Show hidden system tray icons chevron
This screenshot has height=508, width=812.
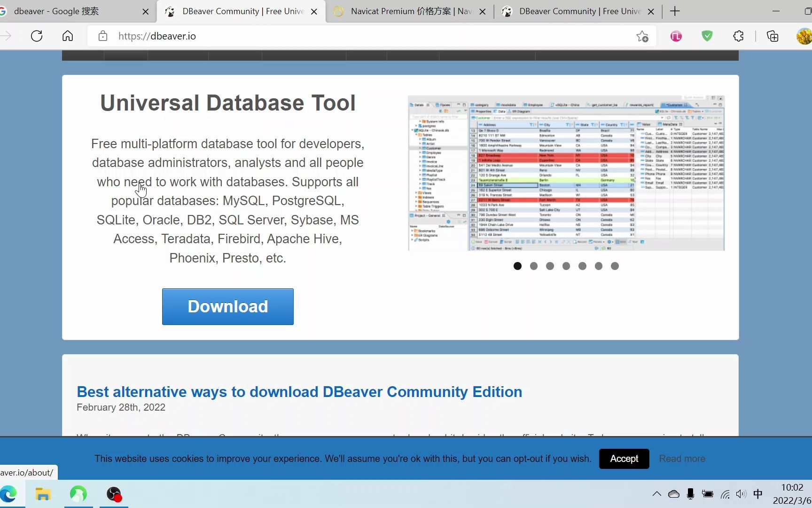point(657,494)
